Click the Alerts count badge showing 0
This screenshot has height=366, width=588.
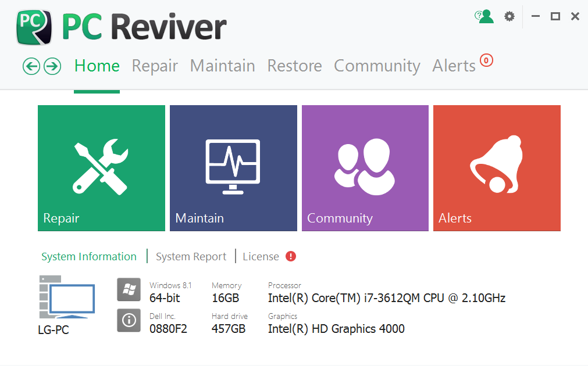click(486, 60)
